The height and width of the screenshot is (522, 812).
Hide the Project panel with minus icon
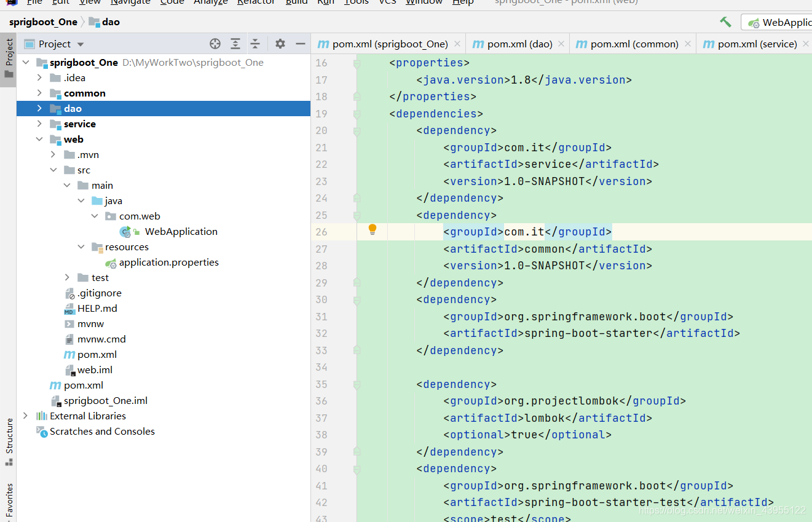[x=301, y=44]
